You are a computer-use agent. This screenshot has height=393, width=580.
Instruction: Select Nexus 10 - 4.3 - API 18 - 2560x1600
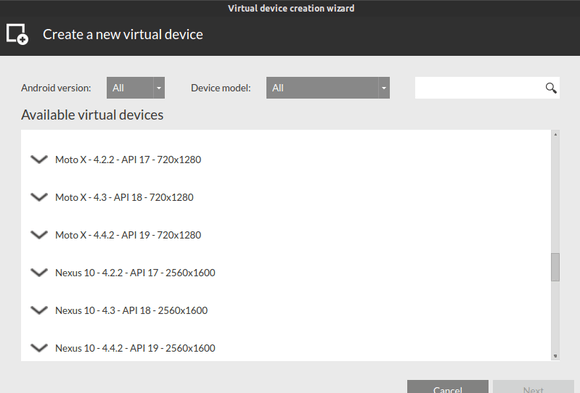pyautogui.click(x=131, y=310)
